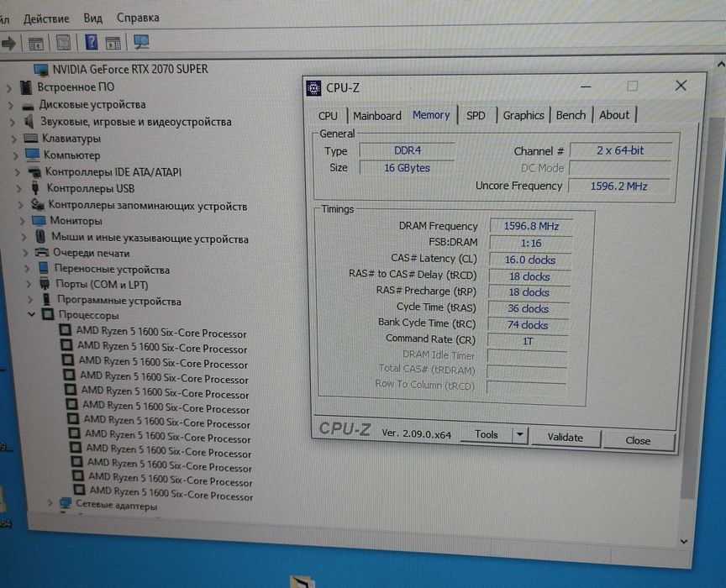Expand the Сетевые адаптеры node
The image size is (726, 588).
pyautogui.click(x=50, y=503)
